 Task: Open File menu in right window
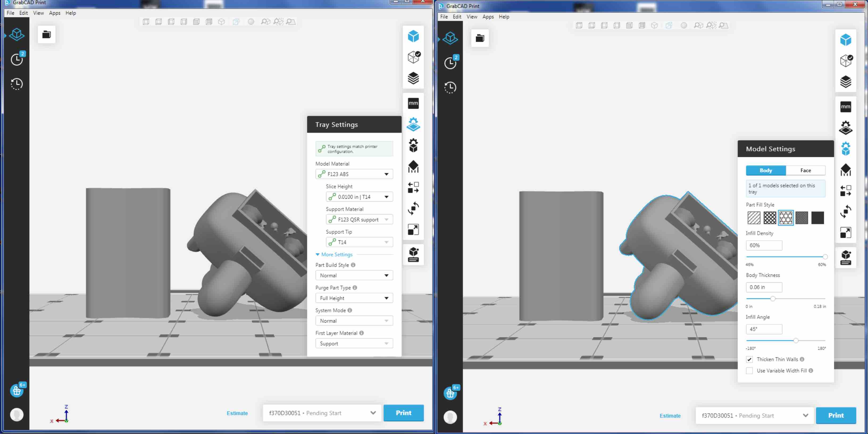click(444, 16)
